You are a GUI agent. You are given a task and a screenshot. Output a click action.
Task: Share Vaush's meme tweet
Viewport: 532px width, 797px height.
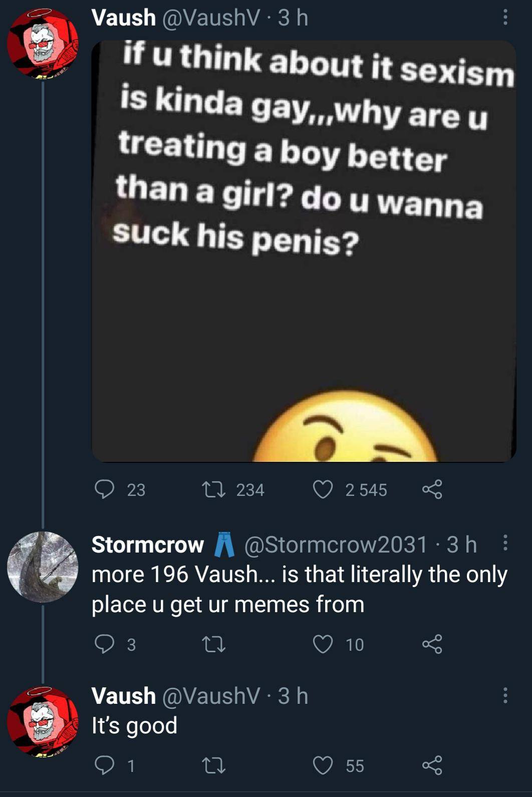(x=432, y=489)
